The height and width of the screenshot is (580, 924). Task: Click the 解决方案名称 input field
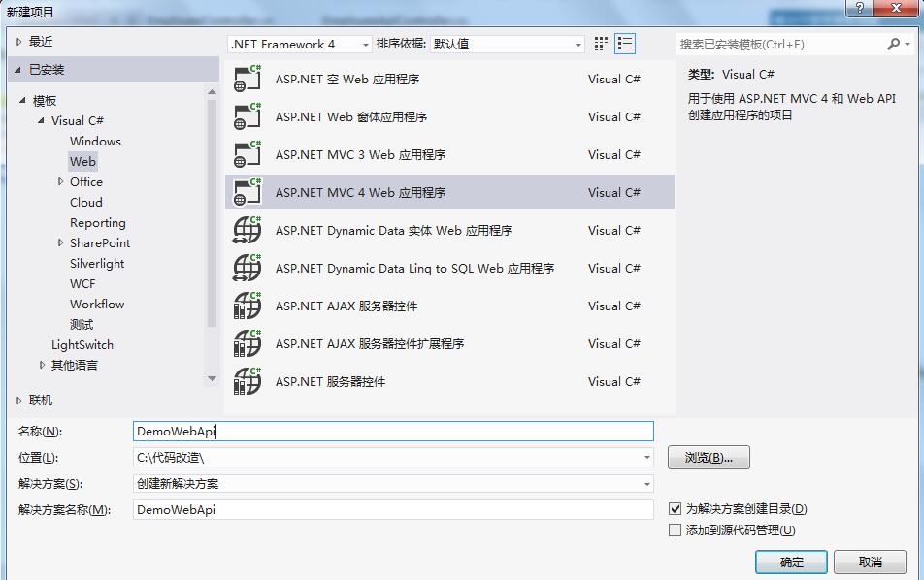[x=393, y=510]
